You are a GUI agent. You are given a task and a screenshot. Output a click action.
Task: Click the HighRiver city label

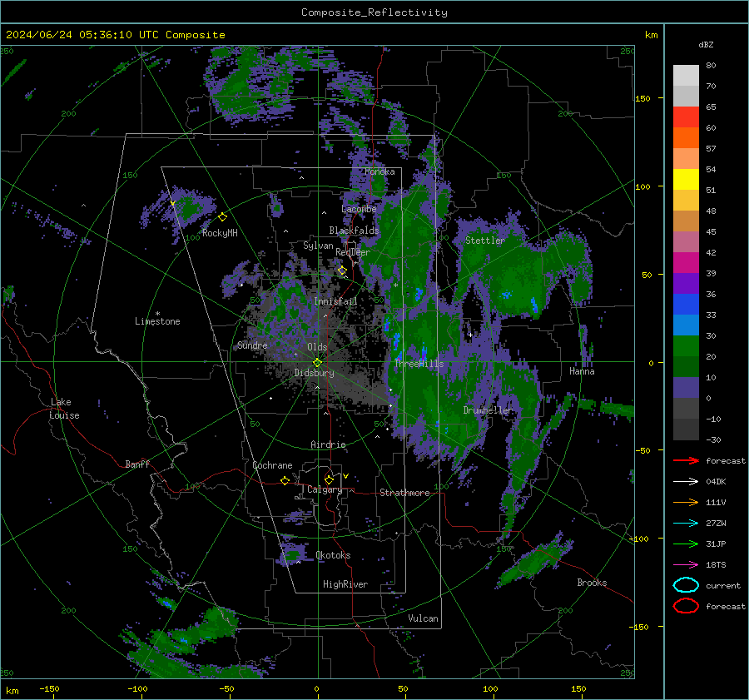[x=345, y=584]
